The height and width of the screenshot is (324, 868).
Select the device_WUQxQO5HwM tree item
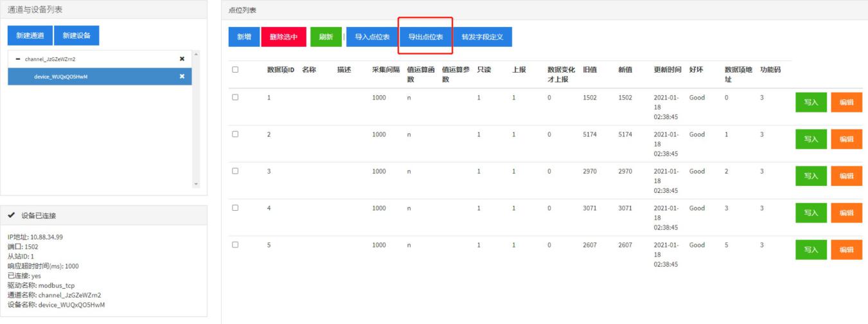tap(61, 76)
